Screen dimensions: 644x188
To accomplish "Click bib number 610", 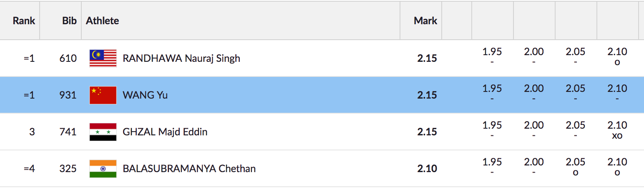I will 68,58.
